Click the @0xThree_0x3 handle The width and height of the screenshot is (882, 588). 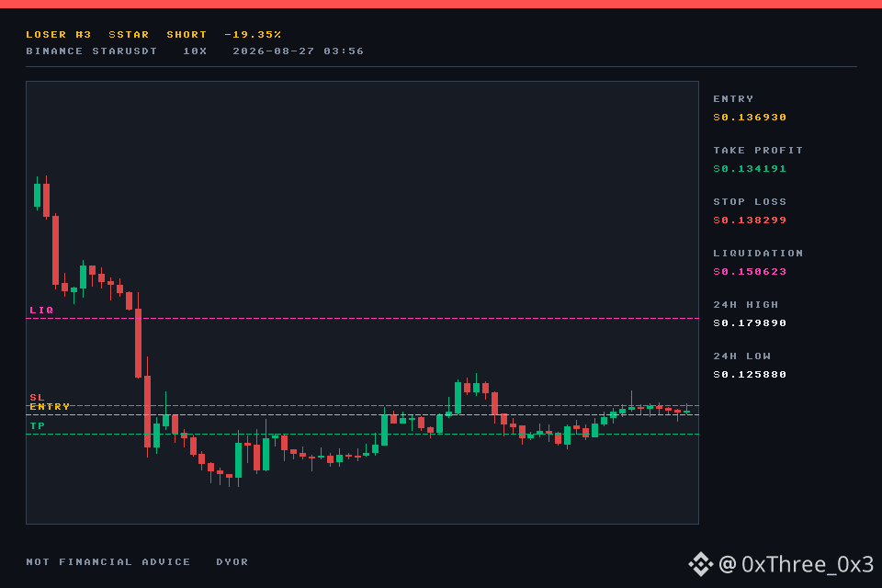coord(796,564)
